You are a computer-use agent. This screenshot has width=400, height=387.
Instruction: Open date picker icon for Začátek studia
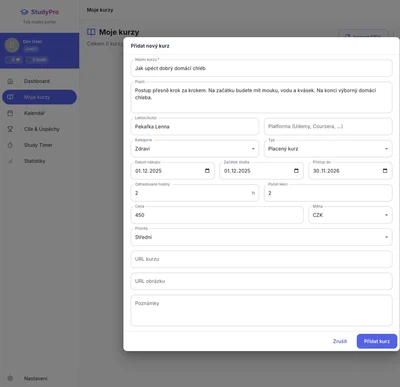(x=296, y=171)
